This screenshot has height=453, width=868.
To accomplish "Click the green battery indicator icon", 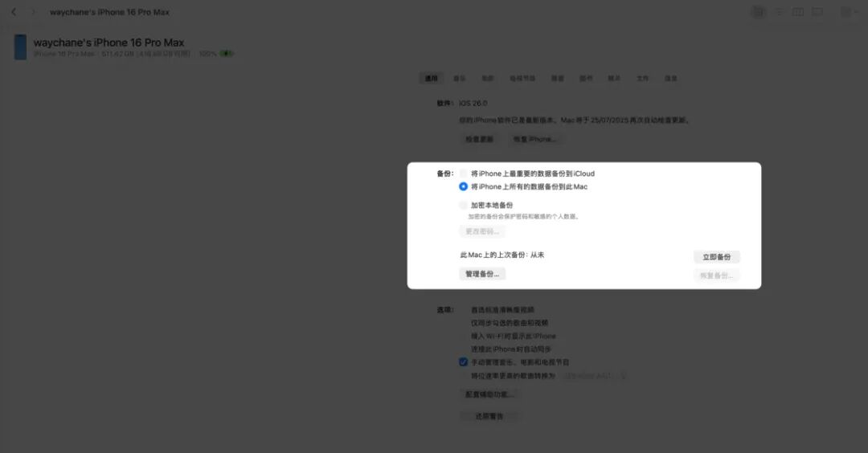I will 227,54.
